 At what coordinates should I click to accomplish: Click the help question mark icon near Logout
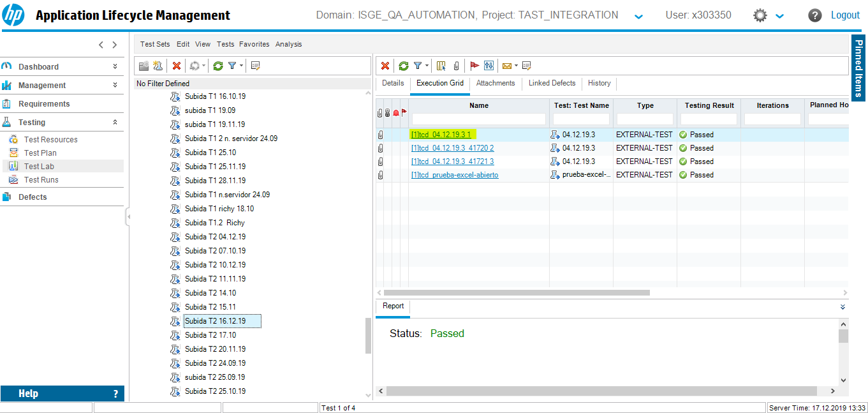point(814,15)
